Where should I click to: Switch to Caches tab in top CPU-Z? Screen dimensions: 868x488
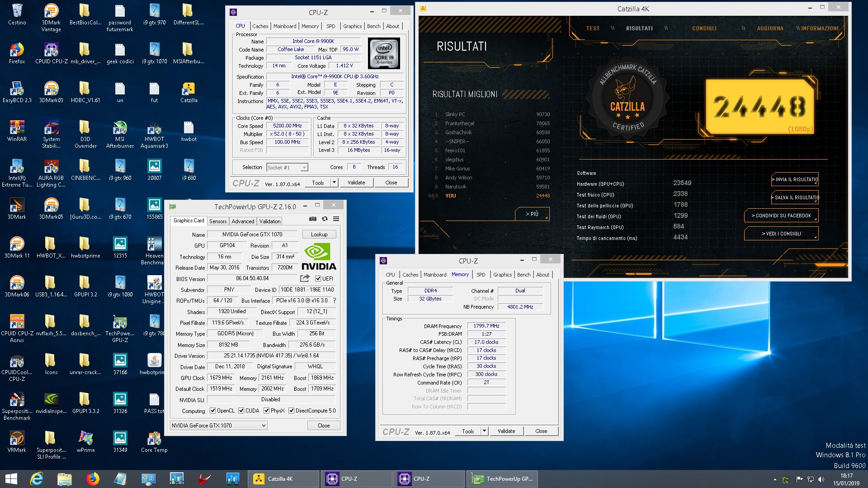coord(260,26)
